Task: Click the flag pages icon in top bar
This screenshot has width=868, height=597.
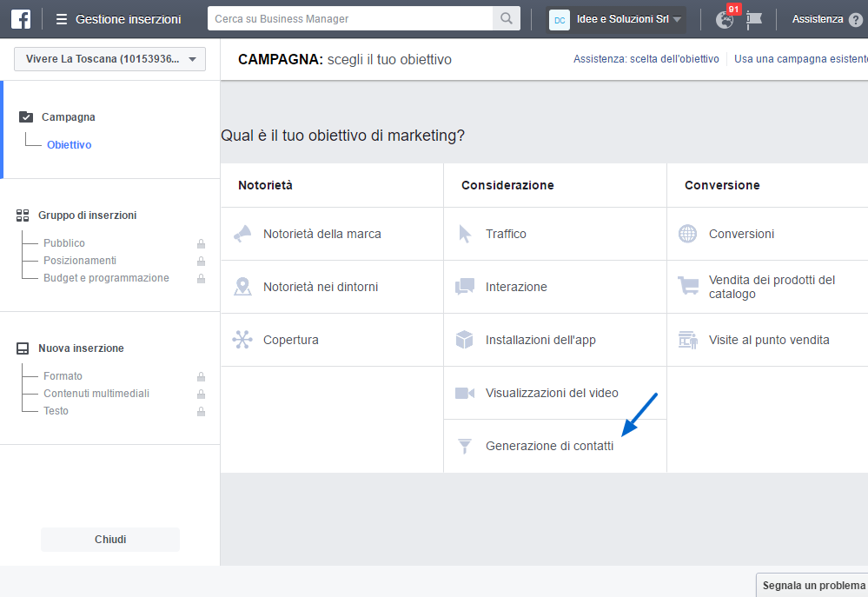Action: coord(754,19)
